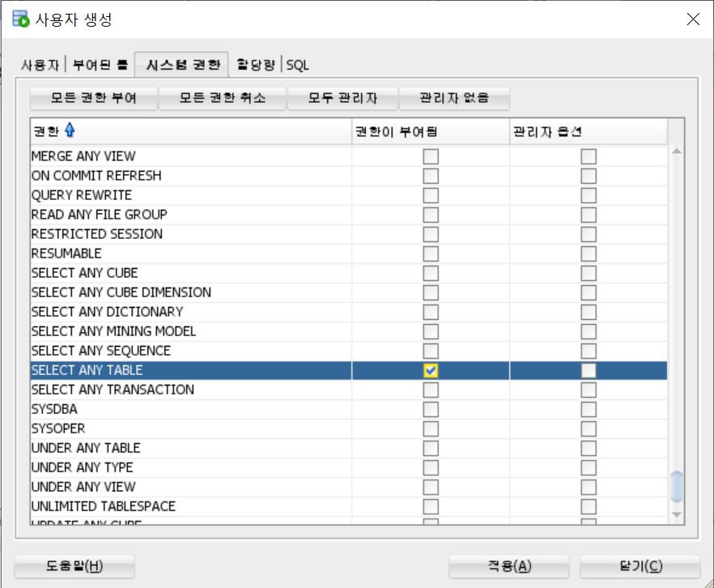Screen dimensions: 714x588
Task: Click the scroll-down arrow of the privileges list
Action: [x=676, y=513]
